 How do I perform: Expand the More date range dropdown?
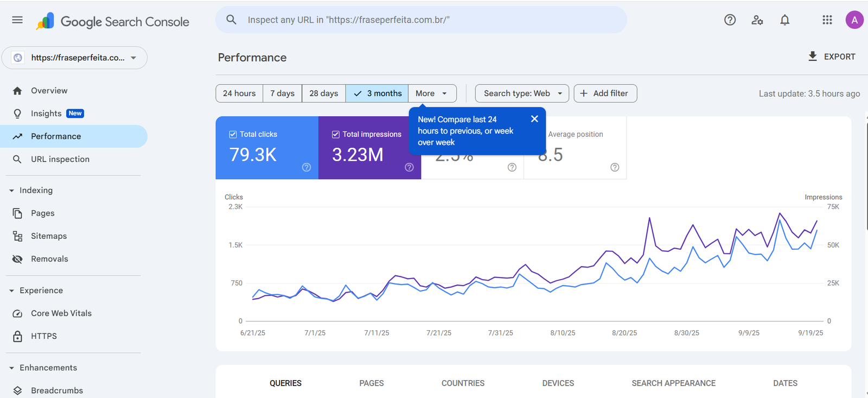pyautogui.click(x=432, y=93)
